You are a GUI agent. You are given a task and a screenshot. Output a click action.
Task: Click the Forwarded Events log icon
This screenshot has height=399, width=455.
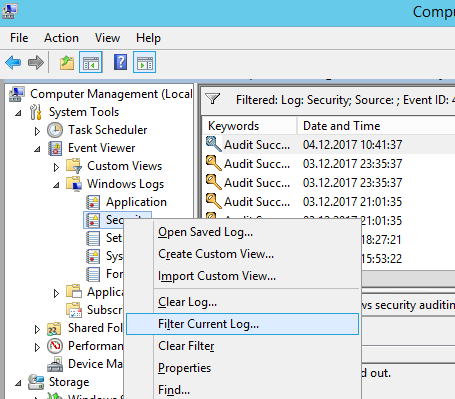pyautogui.click(x=93, y=274)
